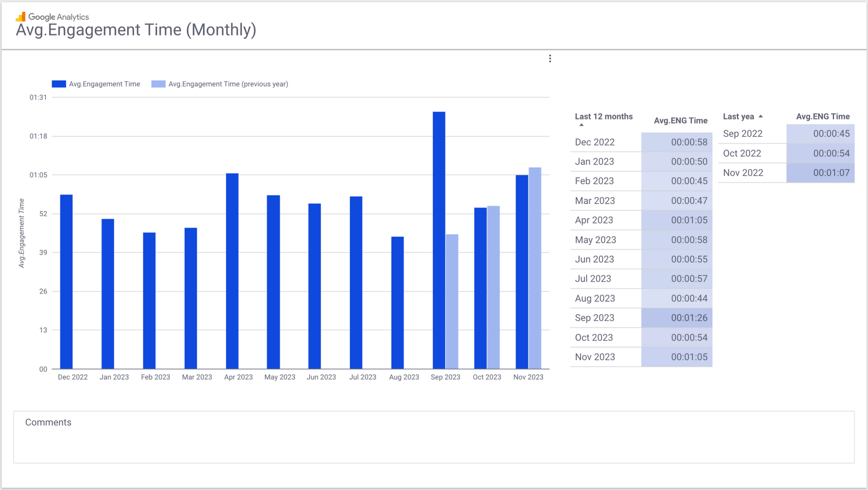Click the light blue previous year legend swatch
This screenshot has height=490, width=868.
(x=158, y=84)
